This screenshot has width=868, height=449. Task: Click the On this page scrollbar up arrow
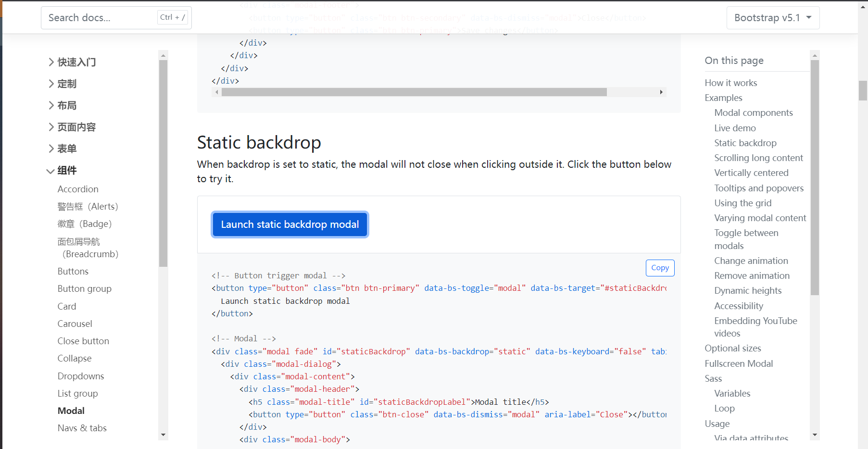815,55
